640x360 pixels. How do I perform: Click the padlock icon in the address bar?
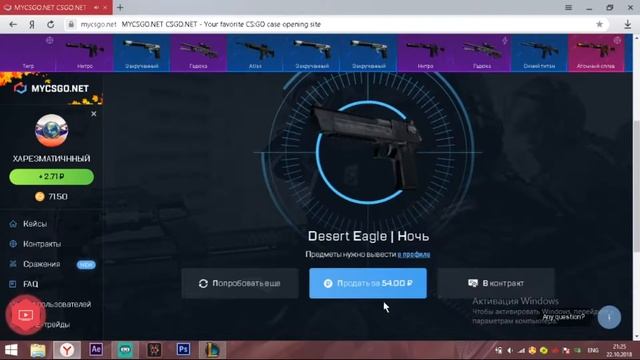pyautogui.click(x=71, y=24)
